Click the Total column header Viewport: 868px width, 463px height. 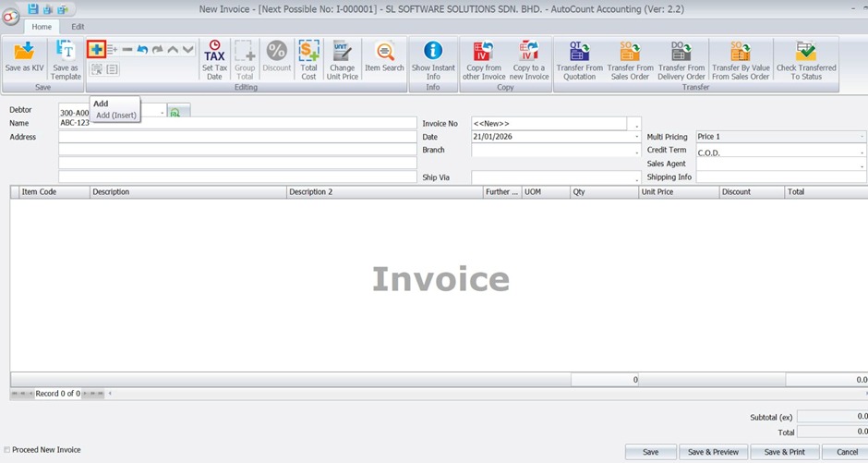[826, 191]
